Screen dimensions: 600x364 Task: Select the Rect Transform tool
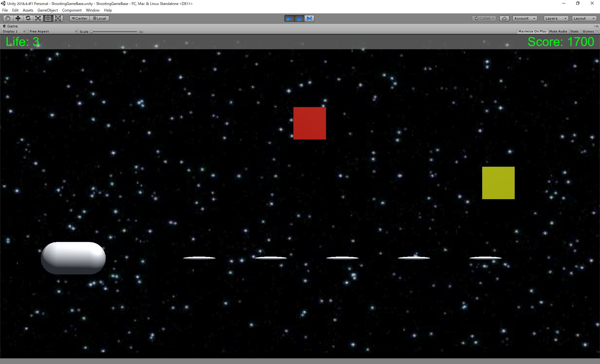(x=48, y=18)
